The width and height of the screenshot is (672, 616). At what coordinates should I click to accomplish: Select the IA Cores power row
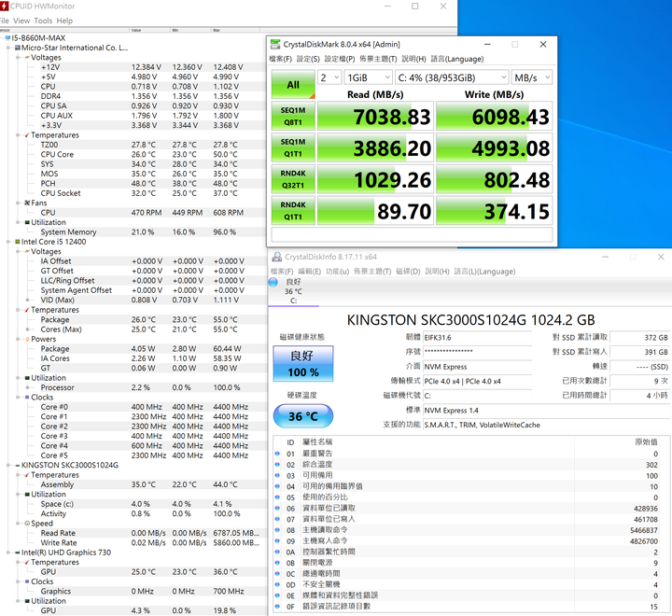pyautogui.click(x=152, y=358)
